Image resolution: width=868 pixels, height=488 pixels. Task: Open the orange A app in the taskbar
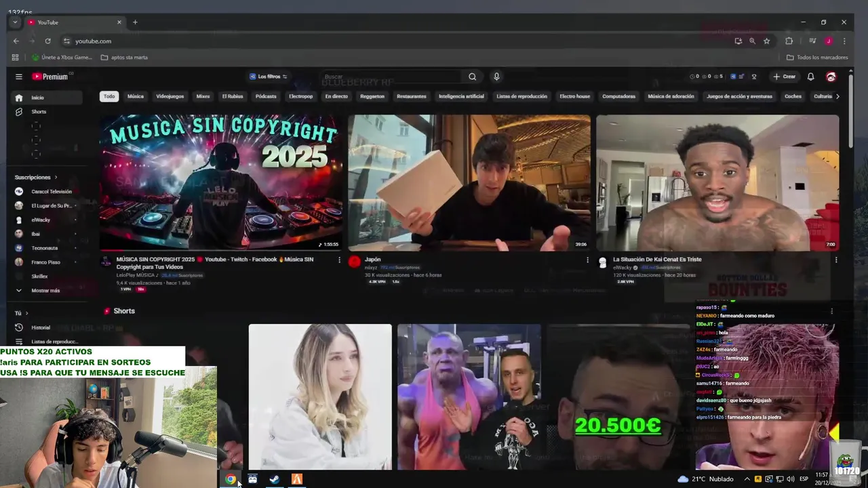pos(297,479)
